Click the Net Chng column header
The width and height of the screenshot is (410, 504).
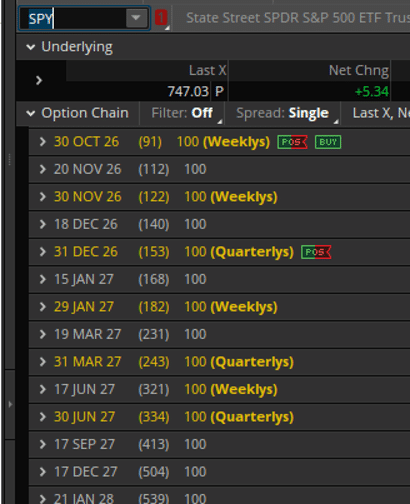pyautogui.click(x=359, y=71)
